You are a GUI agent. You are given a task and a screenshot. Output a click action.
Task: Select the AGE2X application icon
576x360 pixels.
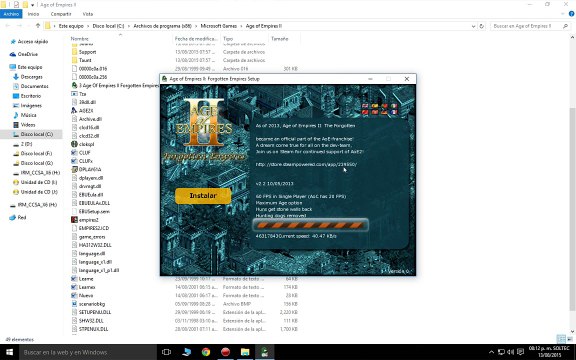click(x=75, y=111)
